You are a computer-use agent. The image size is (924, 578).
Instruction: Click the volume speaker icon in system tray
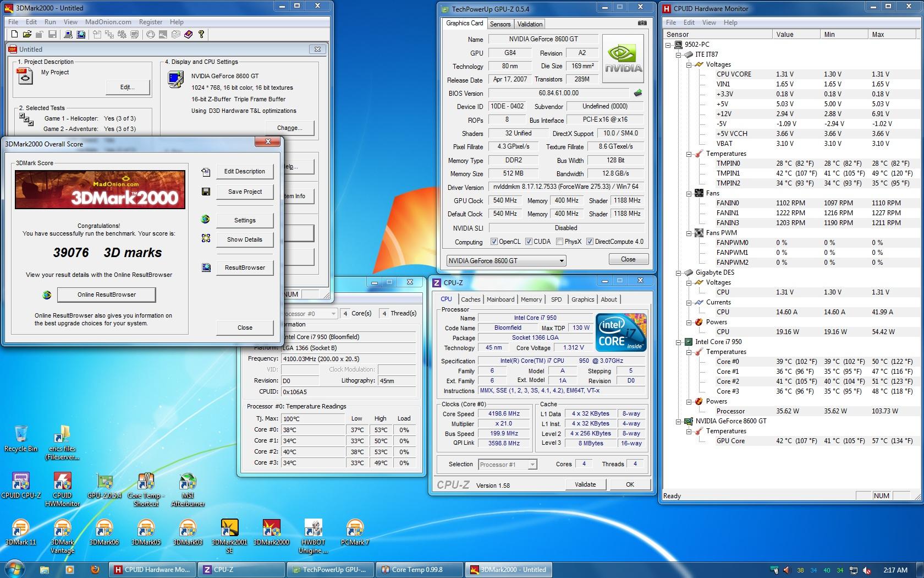(787, 570)
